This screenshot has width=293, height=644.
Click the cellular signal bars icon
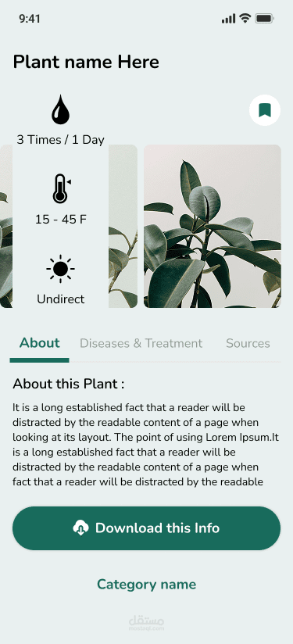point(229,19)
